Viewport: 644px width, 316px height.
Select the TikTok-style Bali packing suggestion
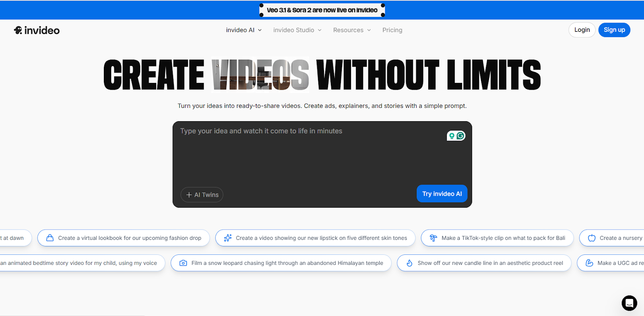coord(497,238)
